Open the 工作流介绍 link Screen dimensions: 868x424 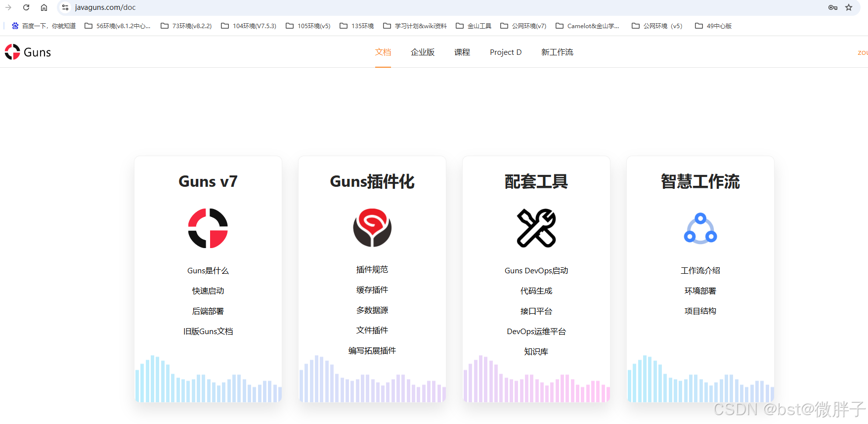[x=700, y=271]
